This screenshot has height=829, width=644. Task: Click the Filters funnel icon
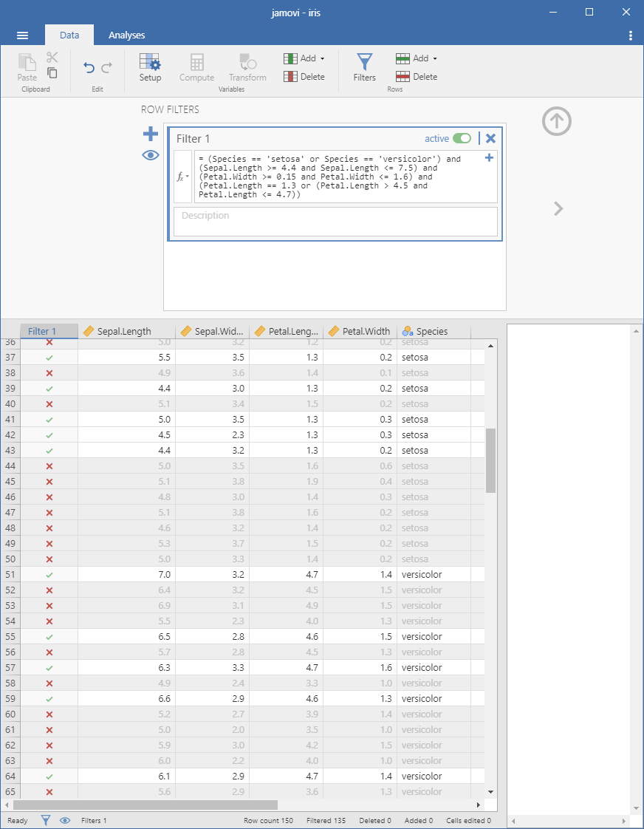click(x=364, y=67)
